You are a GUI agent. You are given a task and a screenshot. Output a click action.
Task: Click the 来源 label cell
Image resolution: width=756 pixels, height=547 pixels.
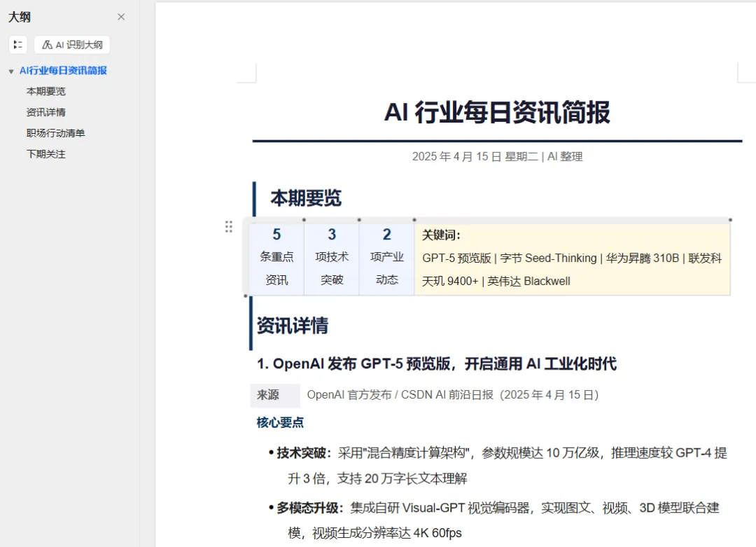275,395
